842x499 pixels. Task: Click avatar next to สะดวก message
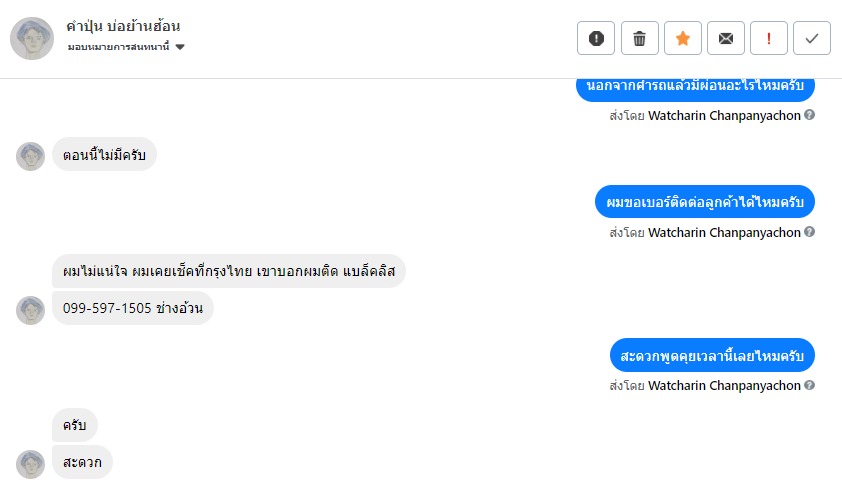31,463
